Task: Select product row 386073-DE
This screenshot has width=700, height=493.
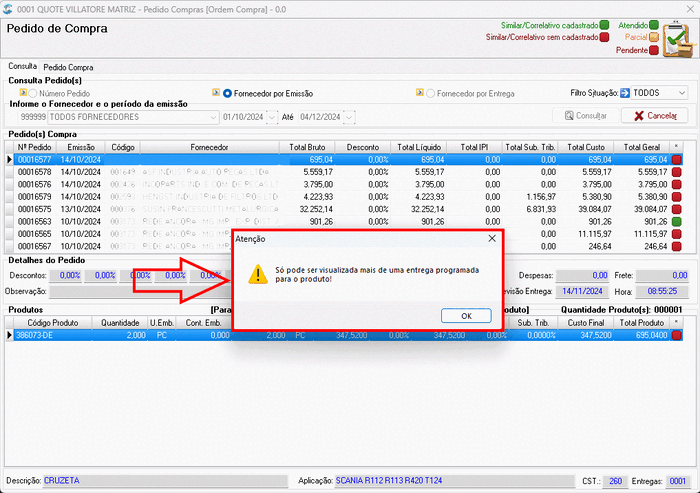Action: [343, 335]
